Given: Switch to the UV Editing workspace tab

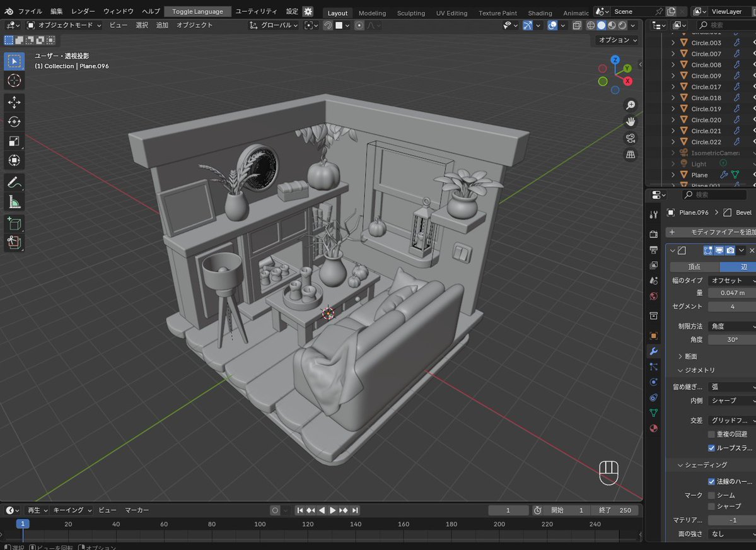Looking at the screenshot, I should point(451,13).
